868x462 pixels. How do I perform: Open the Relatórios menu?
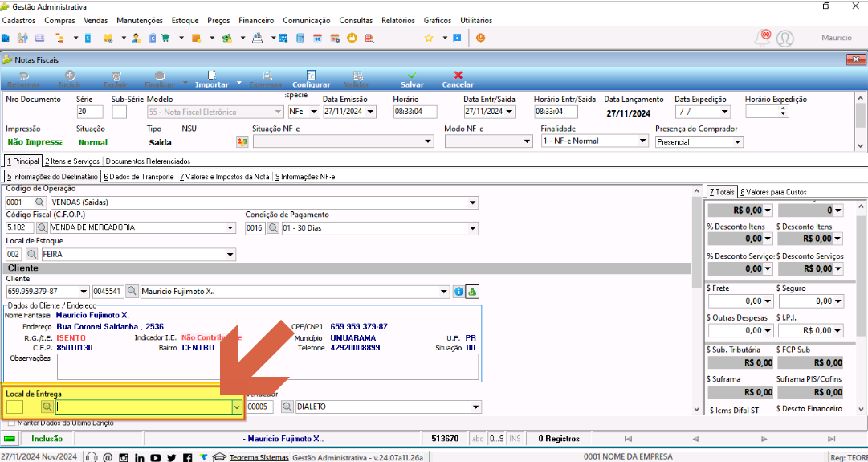point(398,21)
